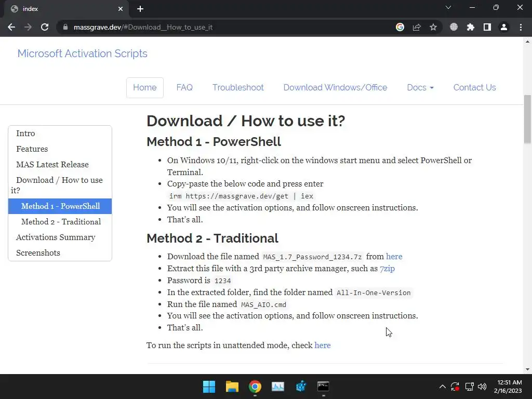Go back to the previous page
The height and width of the screenshot is (399, 532).
click(11, 27)
